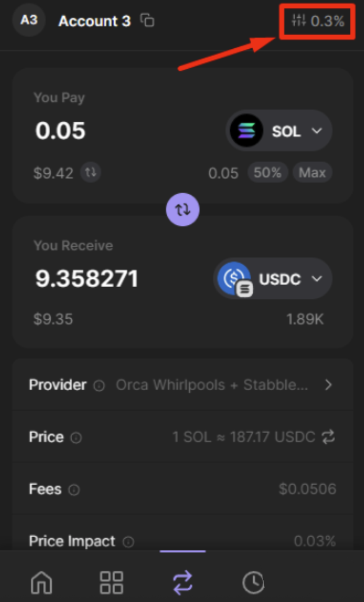Click the Price info icon

pyautogui.click(x=76, y=438)
